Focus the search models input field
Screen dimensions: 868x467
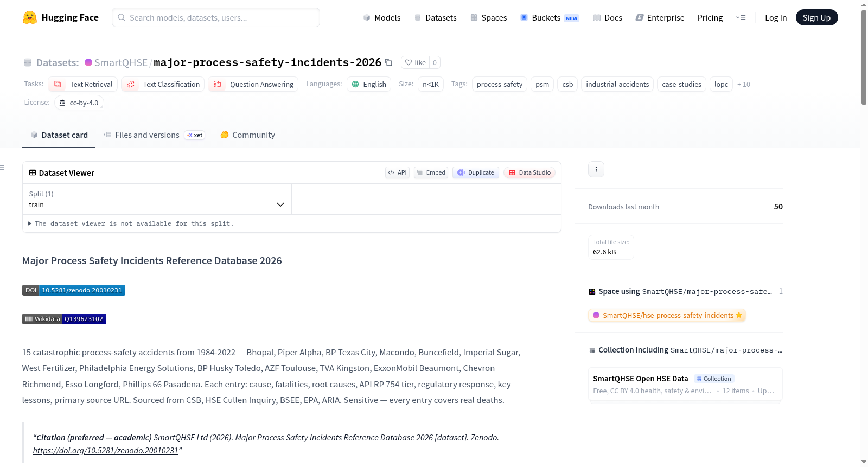pos(216,17)
